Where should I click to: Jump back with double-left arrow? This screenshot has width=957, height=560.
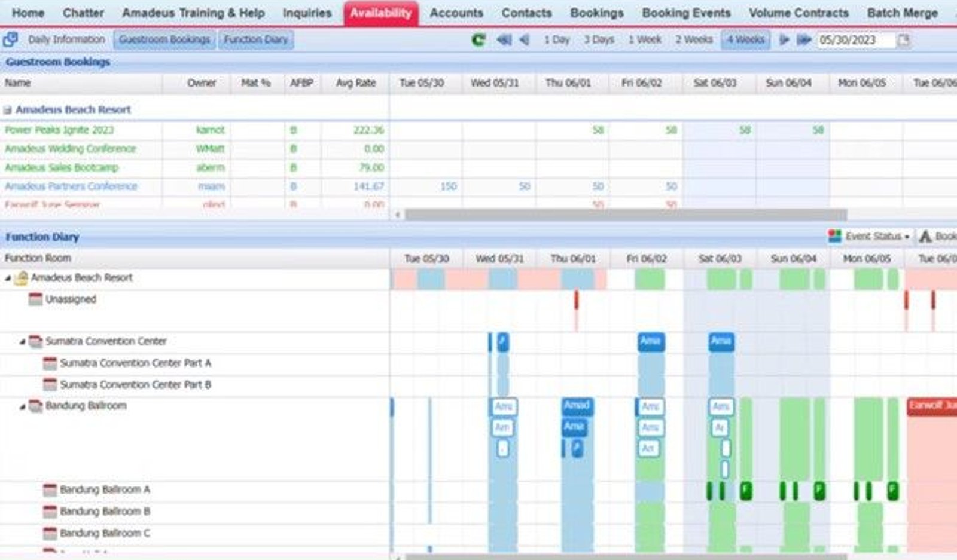pos(504,40)
